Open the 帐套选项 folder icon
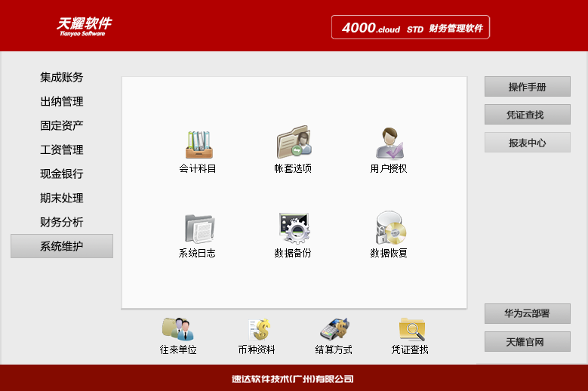588x391 pixels. coord(294,143)
